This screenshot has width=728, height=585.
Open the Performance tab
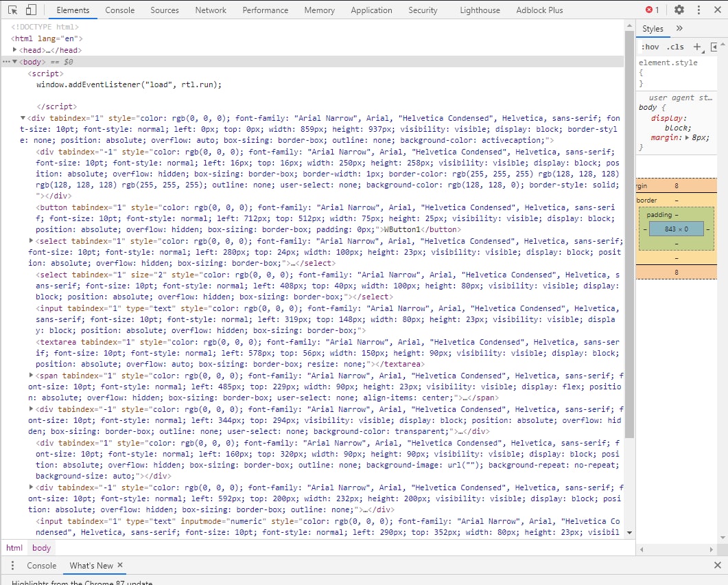tap(265, 10)
